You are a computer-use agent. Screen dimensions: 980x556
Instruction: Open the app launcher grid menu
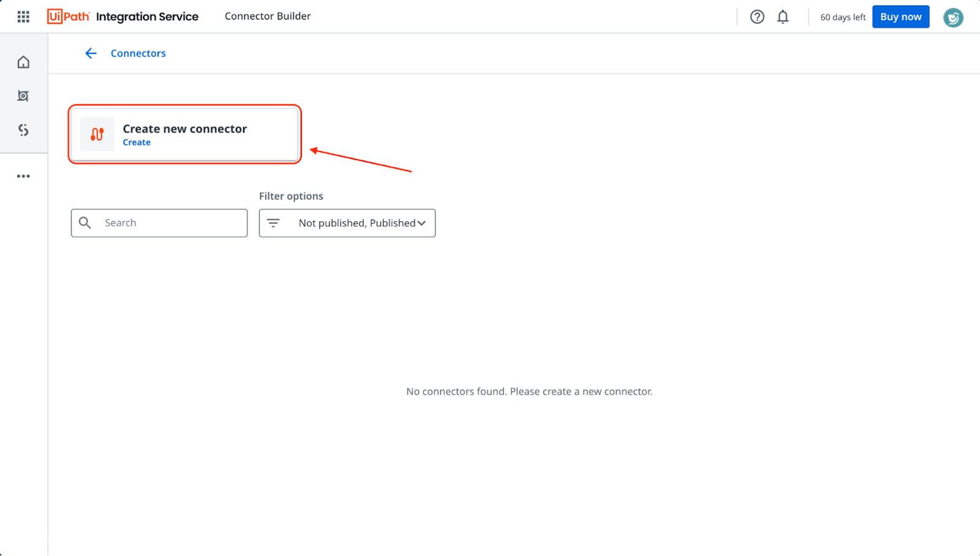(x=23, y=17)
